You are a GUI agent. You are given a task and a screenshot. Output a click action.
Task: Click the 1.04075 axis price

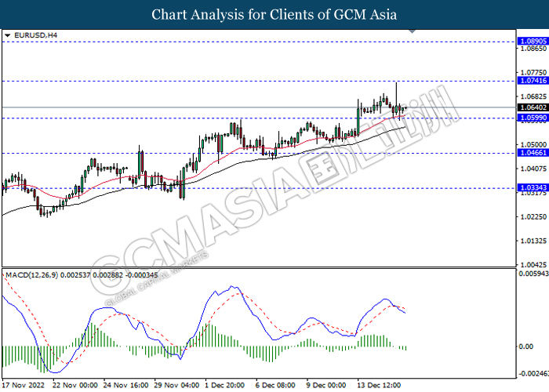tap(533, 169)
